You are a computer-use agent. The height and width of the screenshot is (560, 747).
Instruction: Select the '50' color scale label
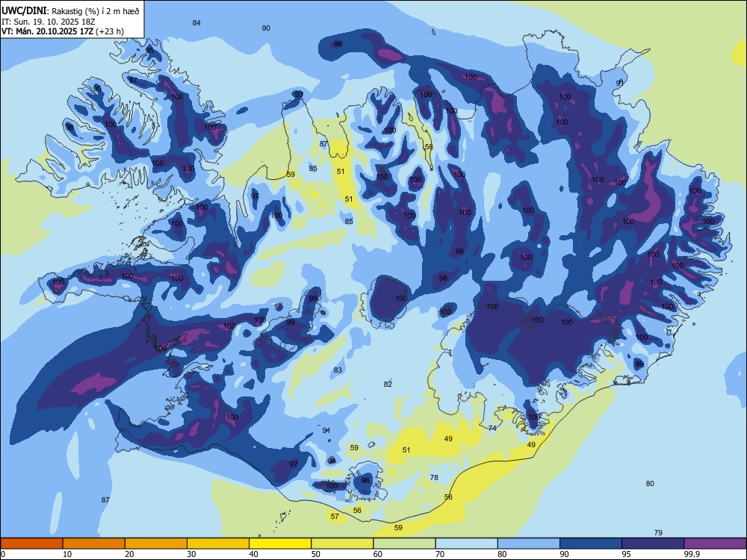pos(316,554)
